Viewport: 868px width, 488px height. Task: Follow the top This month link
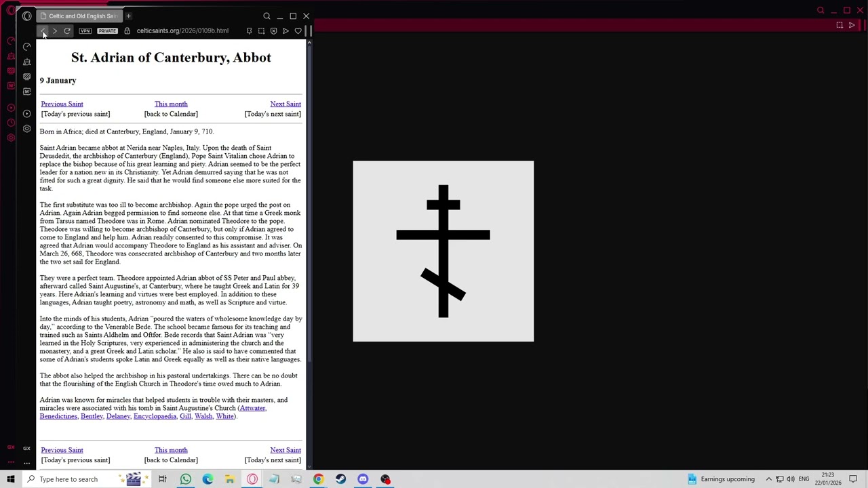coord(171,104)
